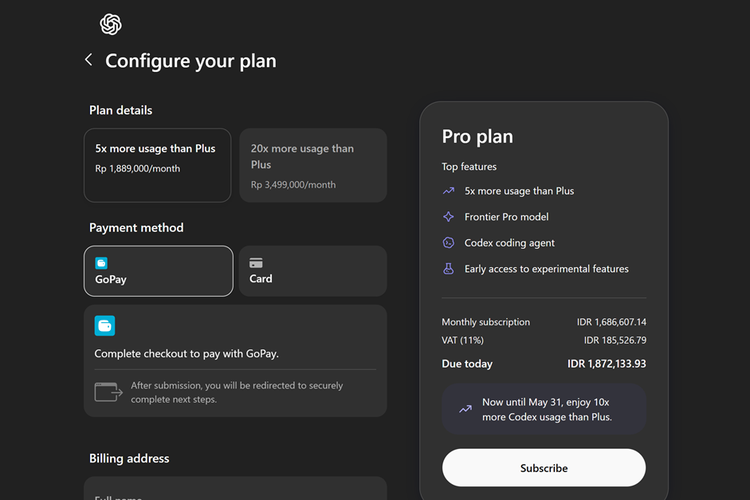This screenshot has width=750, height=500.
Task: Click the ChatGPT logo icon
Action: pos(111,24)
